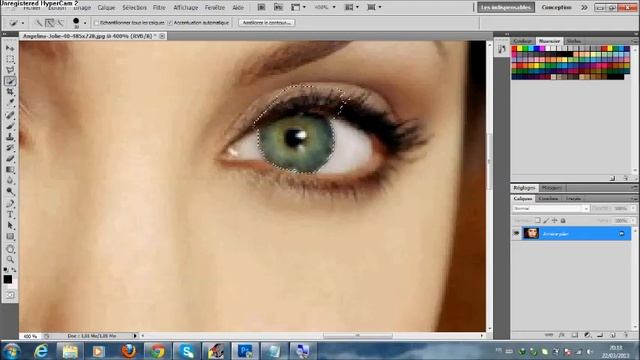The height and width of the screenshot is (360, 640).
Task: Open the Affichage menu
Action: pos(186,7)
